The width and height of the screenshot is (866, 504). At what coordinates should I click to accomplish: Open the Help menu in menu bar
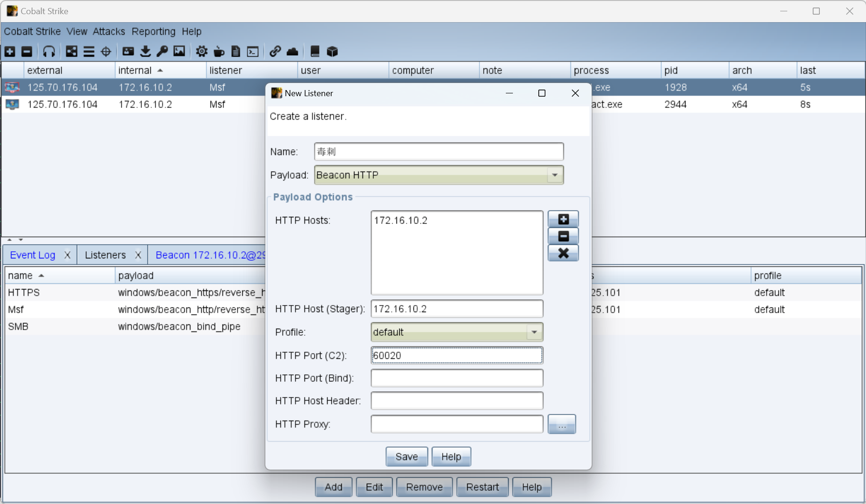[x=191, y=32]
